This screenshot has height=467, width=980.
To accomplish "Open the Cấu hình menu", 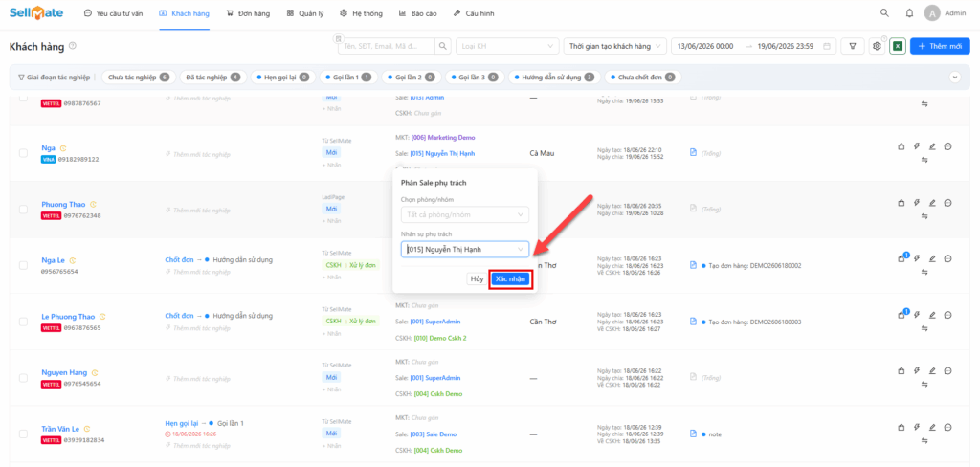I will (473, 13).
